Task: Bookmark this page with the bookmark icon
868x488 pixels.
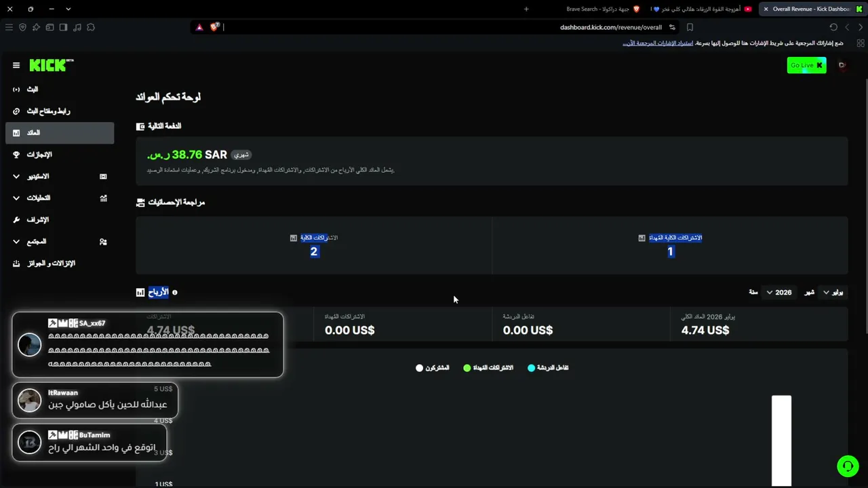Action: pos(690,27)
